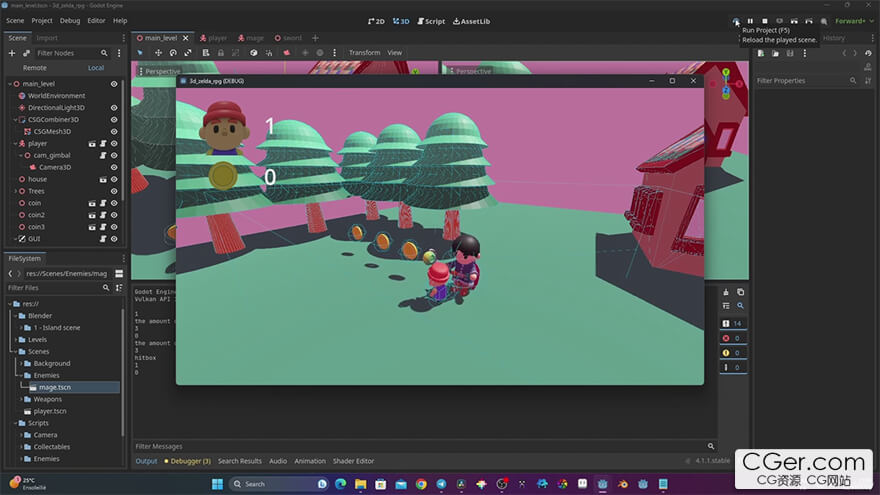Viewport: 880px width, 495px height.
Task: Click the Run Specific Scene clapper icon
Action: click(x=809, y=21)
